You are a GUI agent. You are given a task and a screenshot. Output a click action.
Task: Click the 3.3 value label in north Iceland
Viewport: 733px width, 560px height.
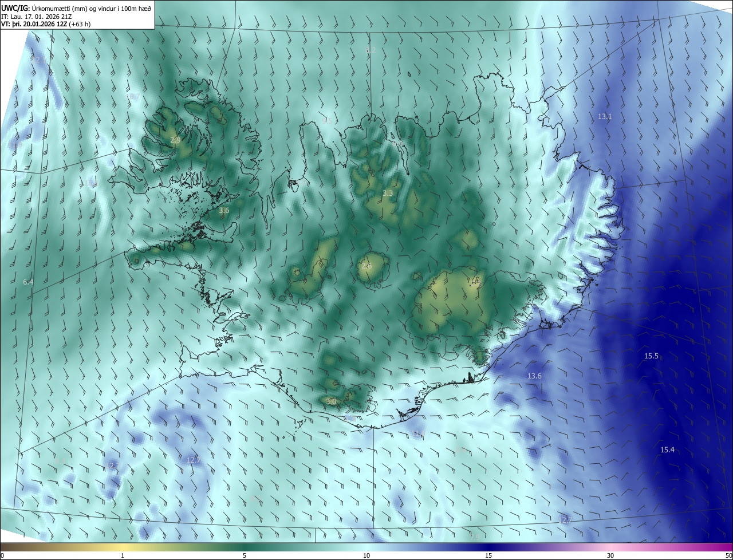tap(388, 194)
